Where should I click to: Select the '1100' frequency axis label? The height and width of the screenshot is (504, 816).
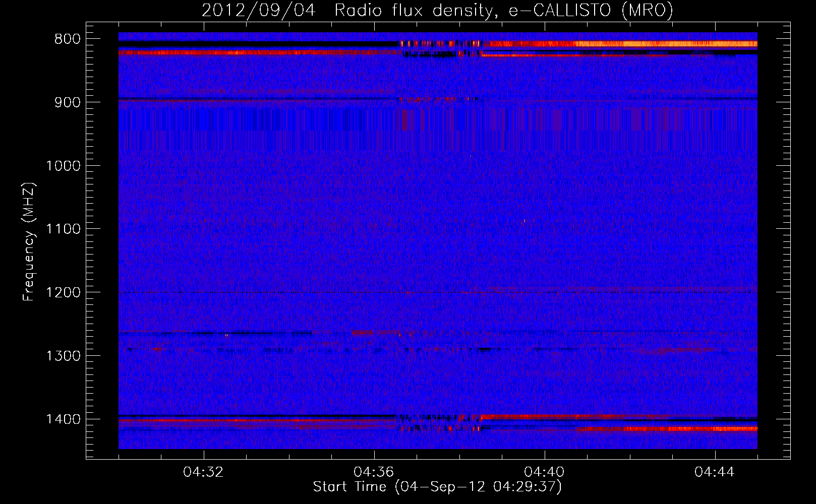click(63, 229)
